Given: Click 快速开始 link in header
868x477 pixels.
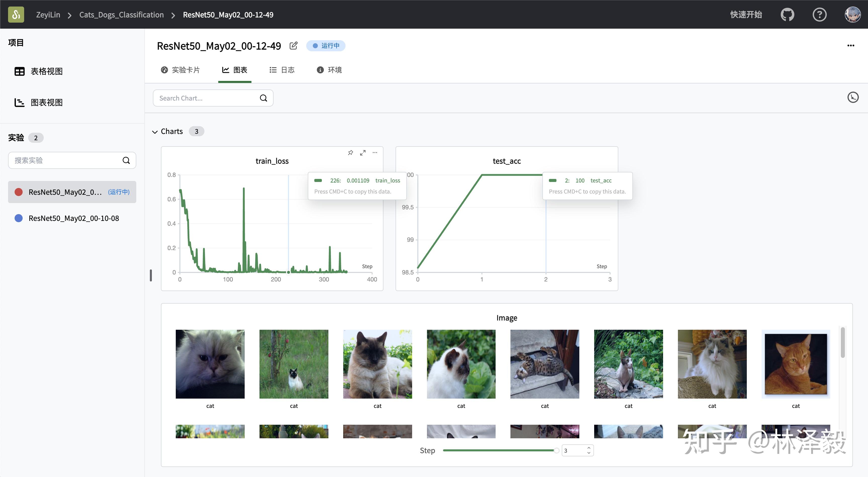Looking at the screenshot, I should click(x=746, y=15).
